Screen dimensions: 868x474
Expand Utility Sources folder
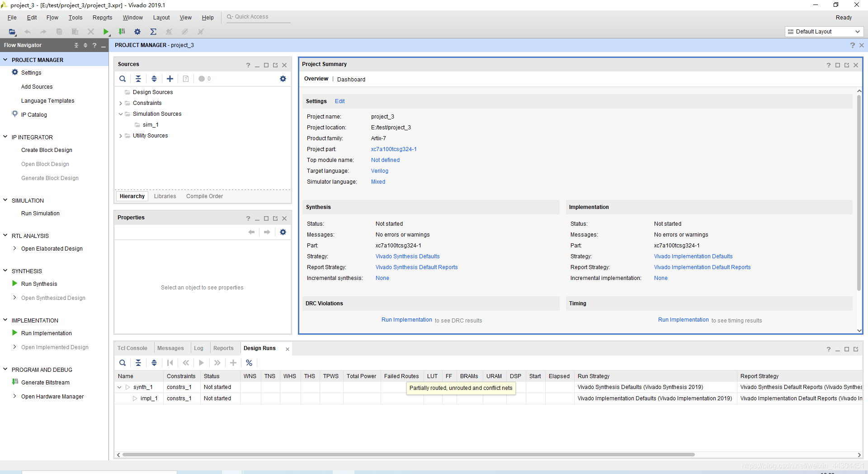121,136
